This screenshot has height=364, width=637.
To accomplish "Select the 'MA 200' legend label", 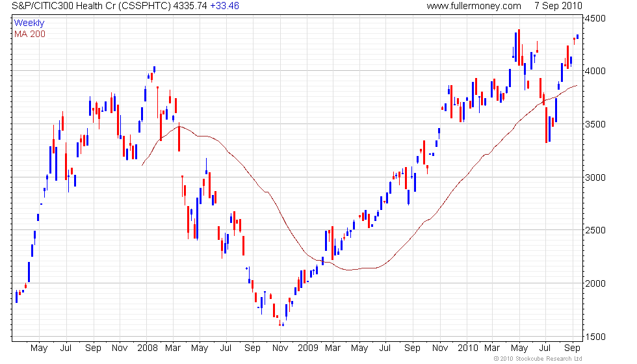I will tap(30, 34).
